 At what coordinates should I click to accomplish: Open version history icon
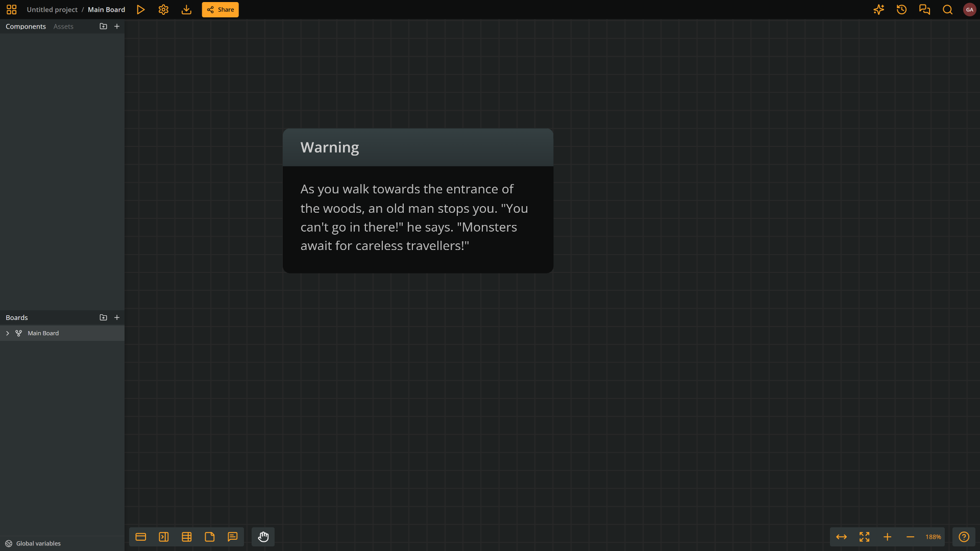[901, 10]
